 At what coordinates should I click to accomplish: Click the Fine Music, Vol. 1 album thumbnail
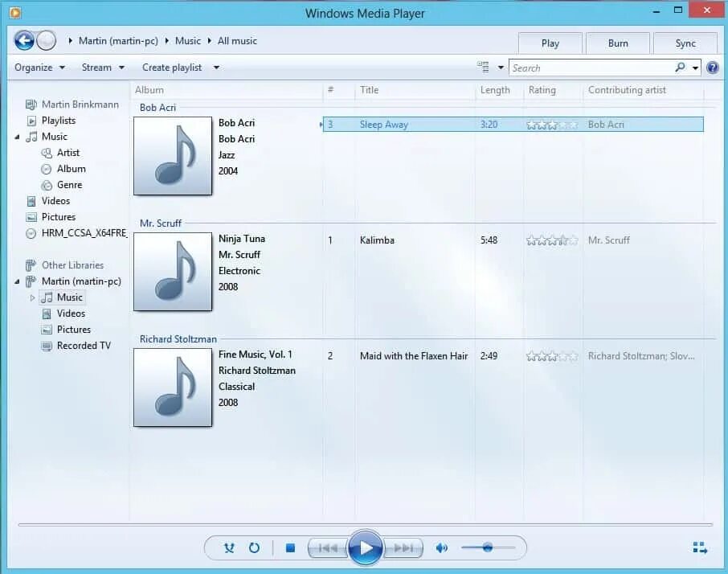tap(173, 387)
